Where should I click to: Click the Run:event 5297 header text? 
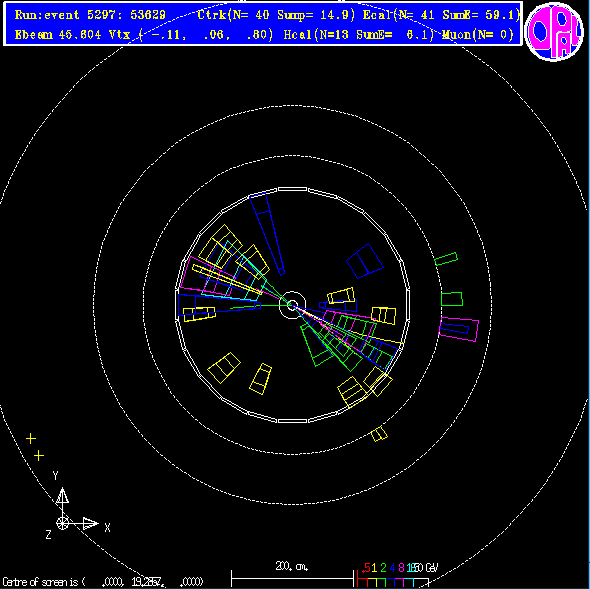[x=90, y=15]
